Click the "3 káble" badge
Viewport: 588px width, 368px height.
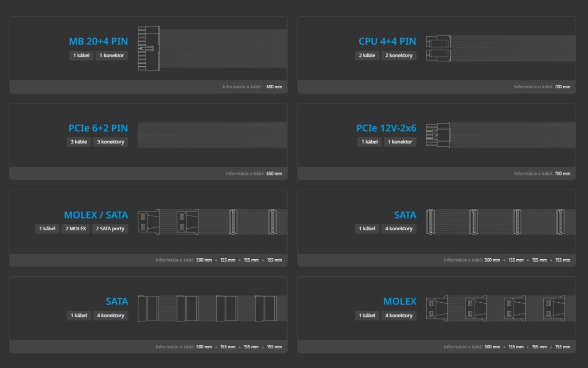point(79,142)
